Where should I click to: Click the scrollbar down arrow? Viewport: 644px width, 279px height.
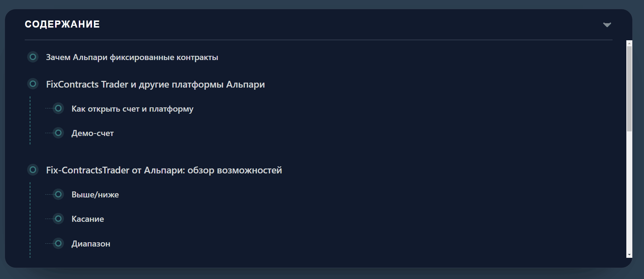tap(629, 255)
